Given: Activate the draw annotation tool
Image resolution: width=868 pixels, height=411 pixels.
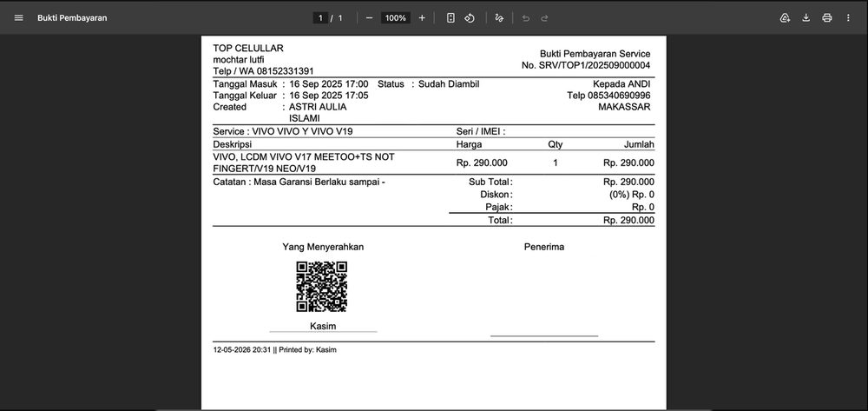Looking at the screenshot, I should [499, 17].
